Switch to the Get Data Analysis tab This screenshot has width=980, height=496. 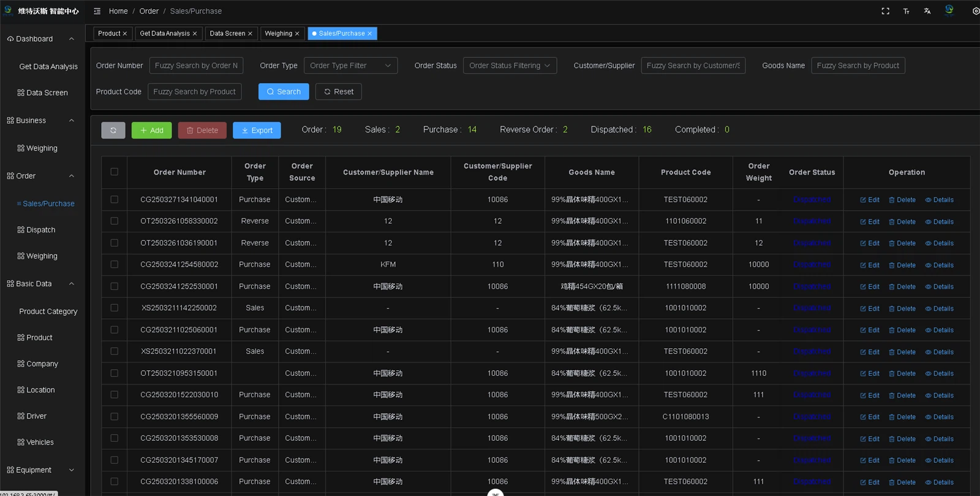click(164, 34)
